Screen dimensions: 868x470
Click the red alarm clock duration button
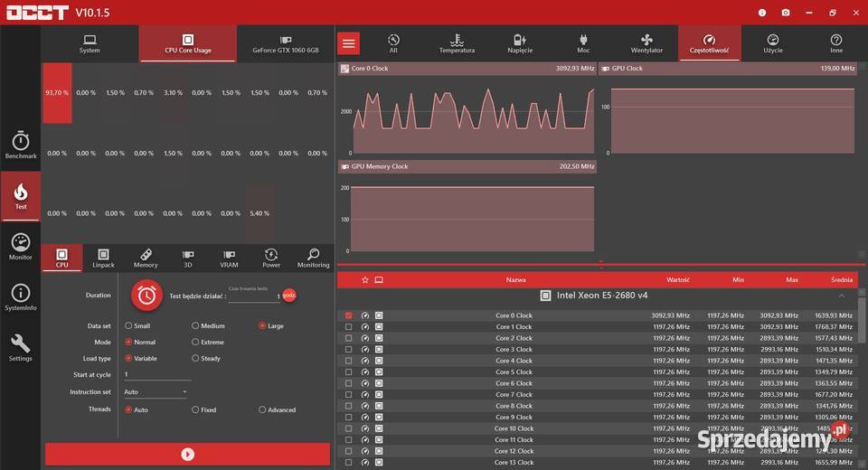click(146, 296)
